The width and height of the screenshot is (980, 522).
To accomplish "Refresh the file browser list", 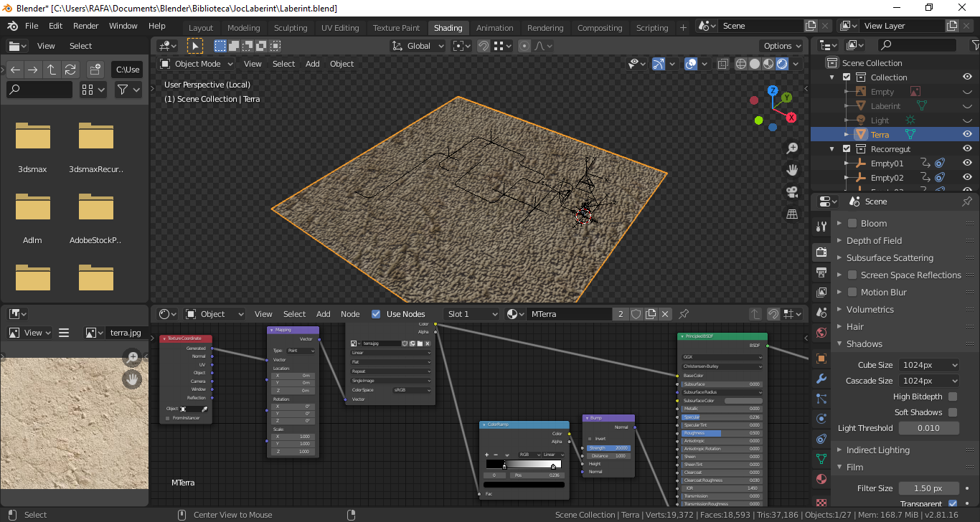I will [x=70, y=70].
